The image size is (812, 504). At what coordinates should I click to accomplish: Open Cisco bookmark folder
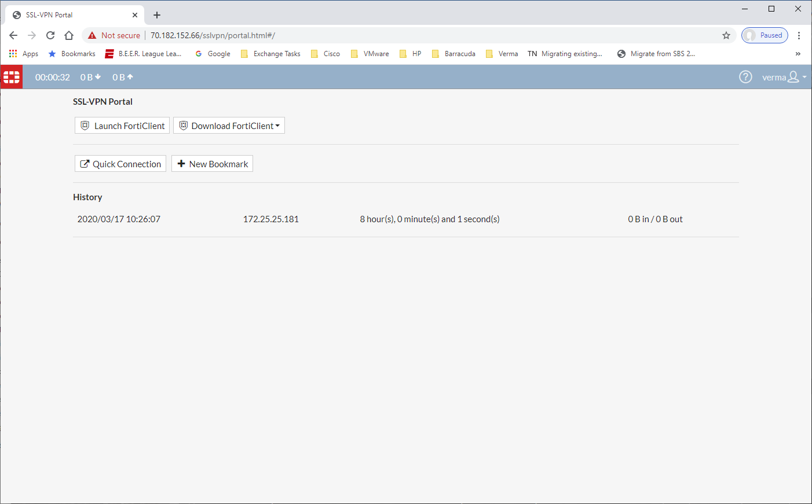coord(325,54)
